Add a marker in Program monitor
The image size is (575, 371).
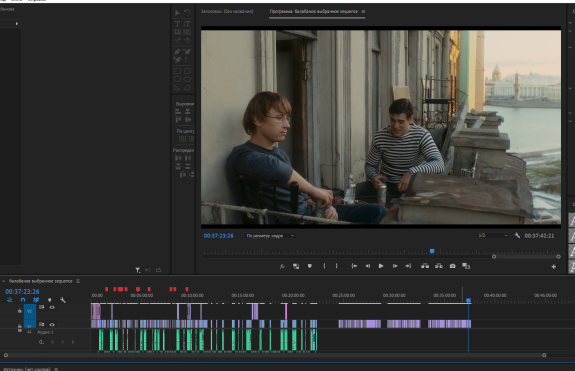pyautogui.click(x=310, y=266)
